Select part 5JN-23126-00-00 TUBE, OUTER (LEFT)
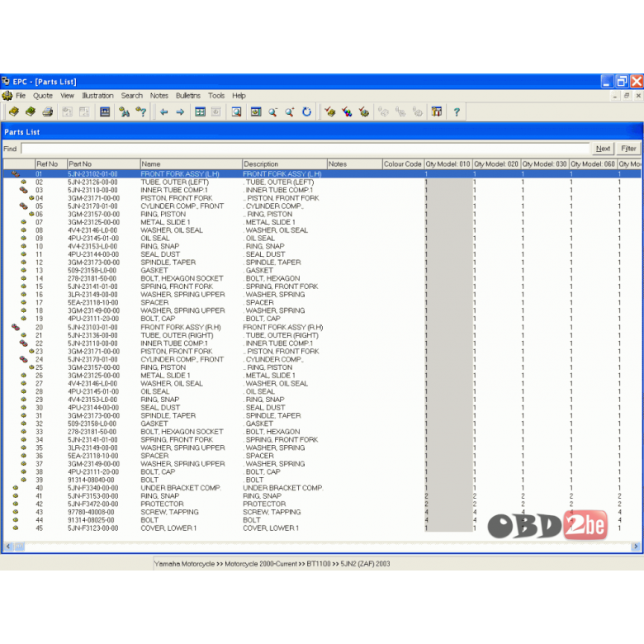644x644 pixels. [x=322, y=182]
